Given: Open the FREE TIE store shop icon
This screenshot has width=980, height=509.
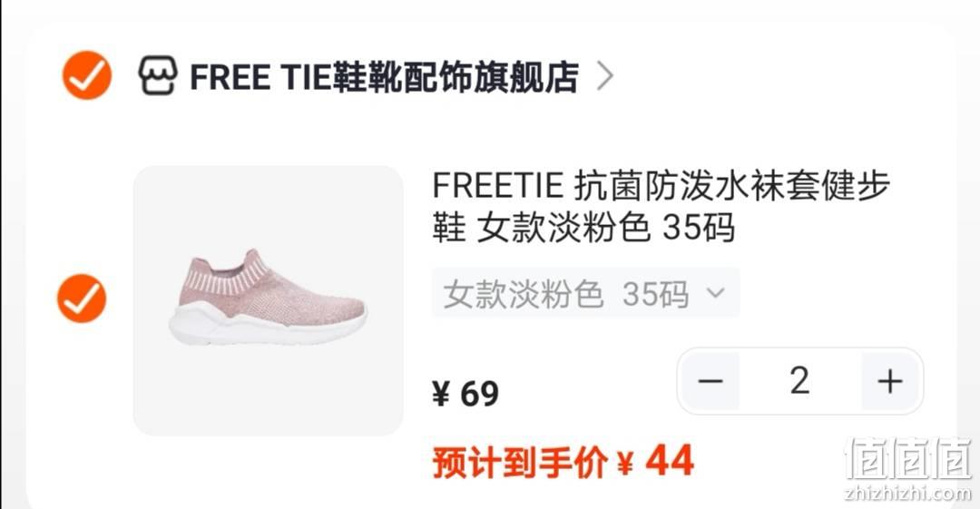Looking at the screenshot, I should pos(158,75).
